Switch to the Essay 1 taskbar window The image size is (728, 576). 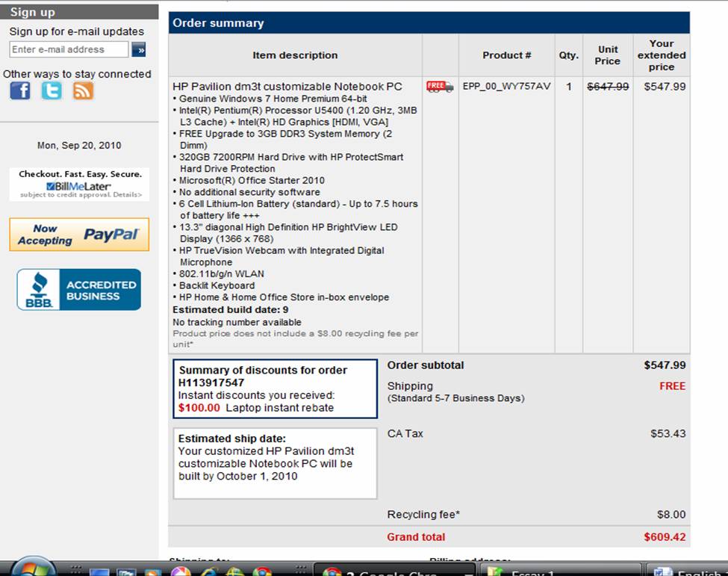tap(561, 570)
